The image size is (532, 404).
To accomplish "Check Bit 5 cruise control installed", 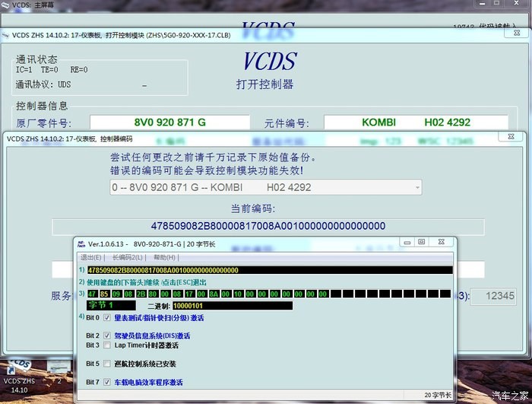I will 107,364.
